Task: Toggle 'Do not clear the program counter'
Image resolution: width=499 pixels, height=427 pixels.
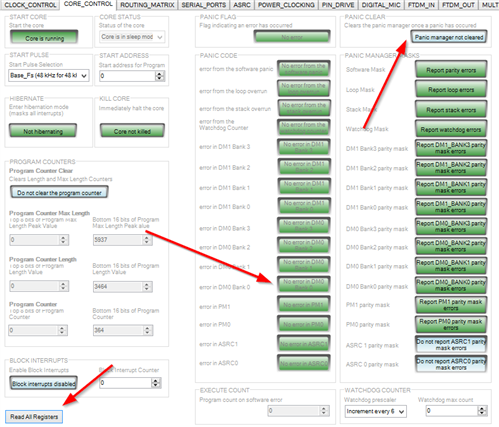Action: (x=59, y=192)
